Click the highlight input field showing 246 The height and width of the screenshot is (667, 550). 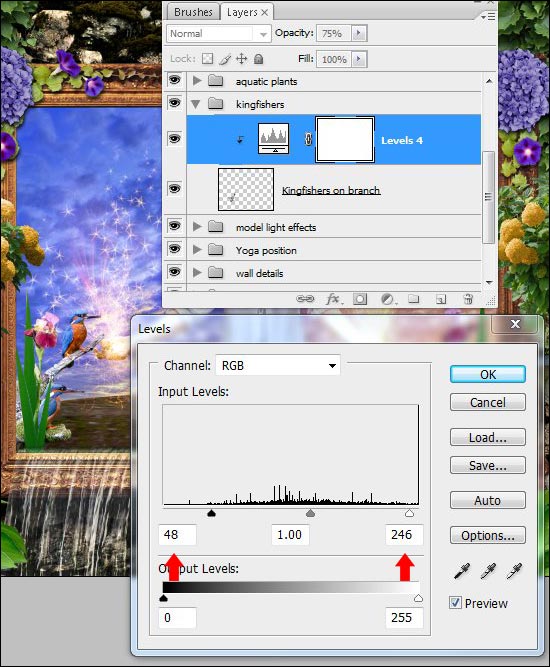(x=404, y=535)
